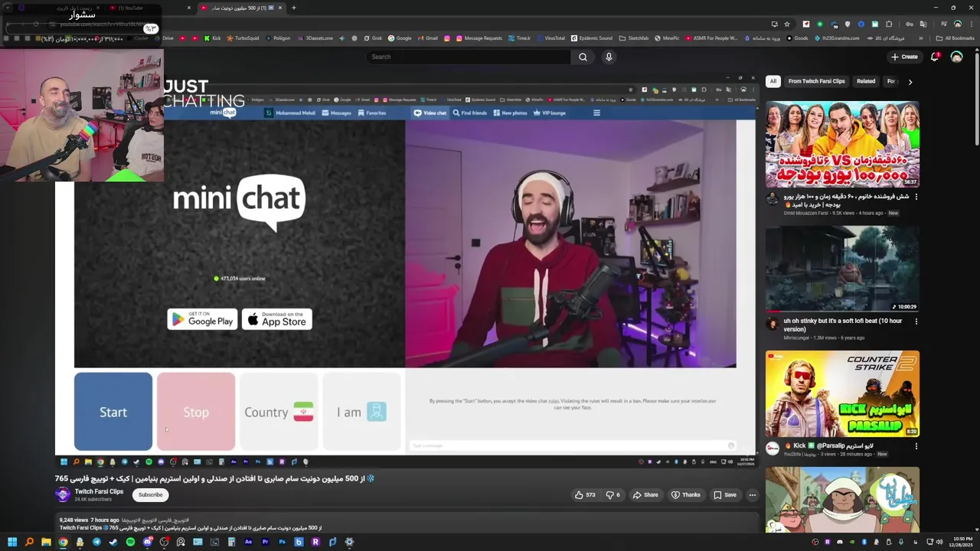
Task: Open the Kick bookmark
Action: tap(212, 37)
